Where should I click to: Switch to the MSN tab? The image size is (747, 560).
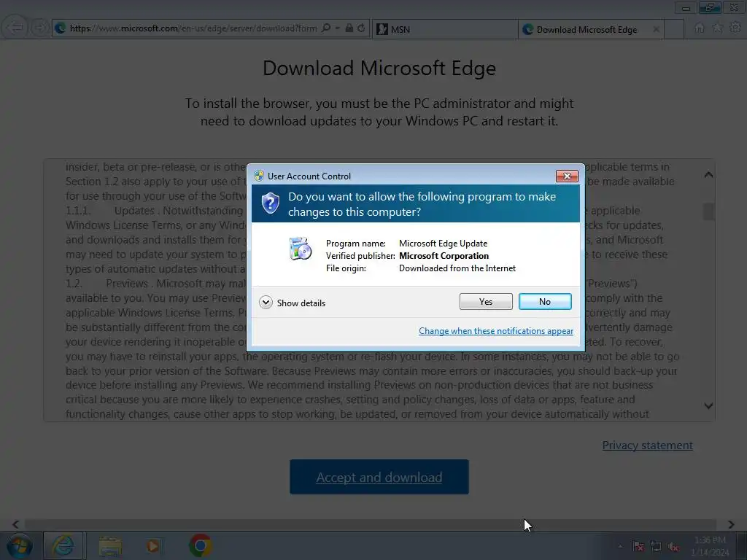coord(444,29)
